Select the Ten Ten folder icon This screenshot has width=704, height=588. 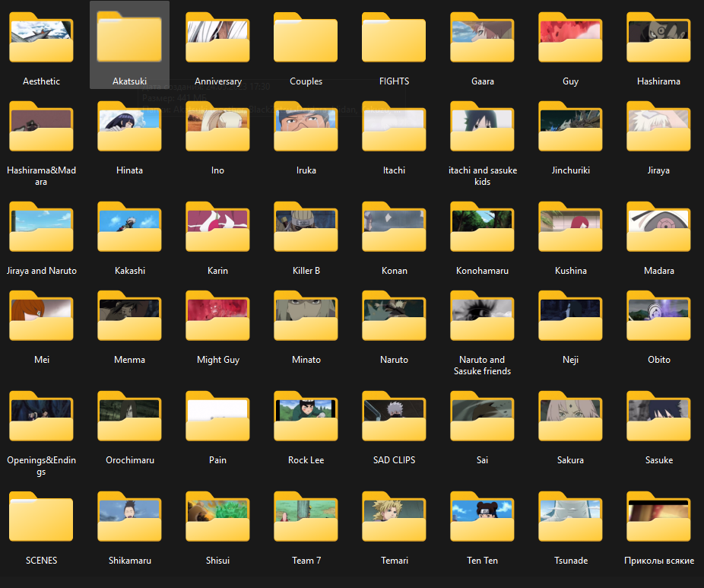[482, 516]
